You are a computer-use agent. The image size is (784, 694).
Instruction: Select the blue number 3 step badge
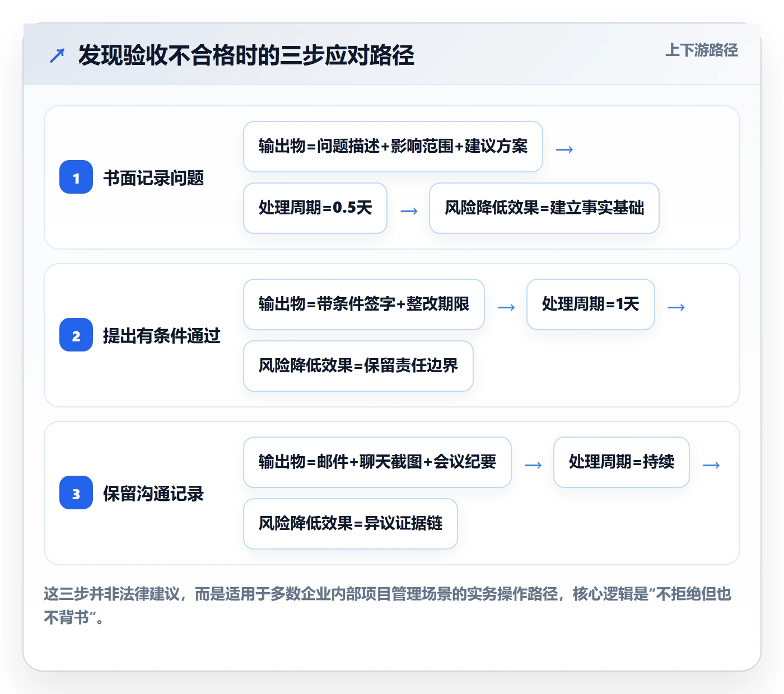coord(76,493)
